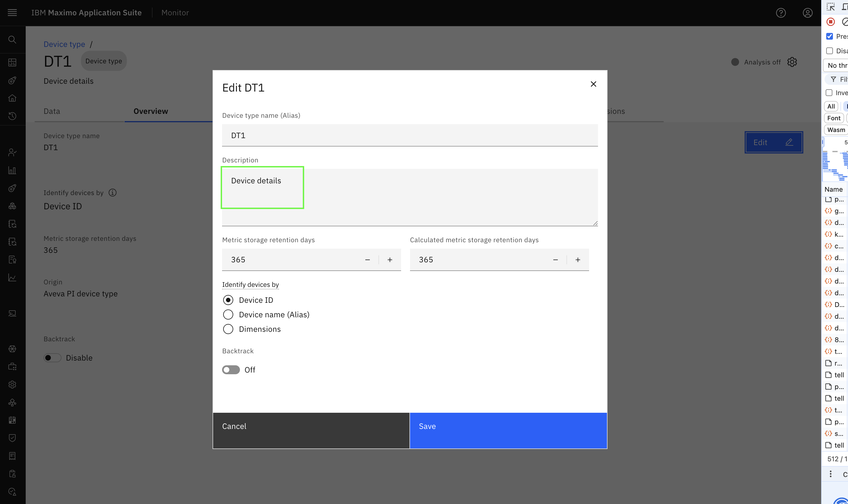
Task: Open the shield checkmark icon in sidebar
Action: pyautogui.click(x=12, y=438)
